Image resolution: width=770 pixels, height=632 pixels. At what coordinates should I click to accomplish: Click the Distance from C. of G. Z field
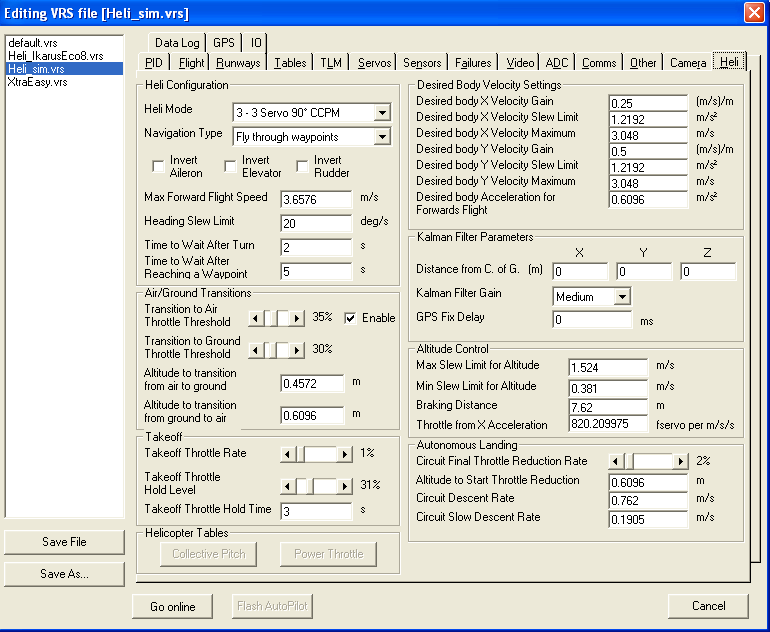tap(708, 272)
